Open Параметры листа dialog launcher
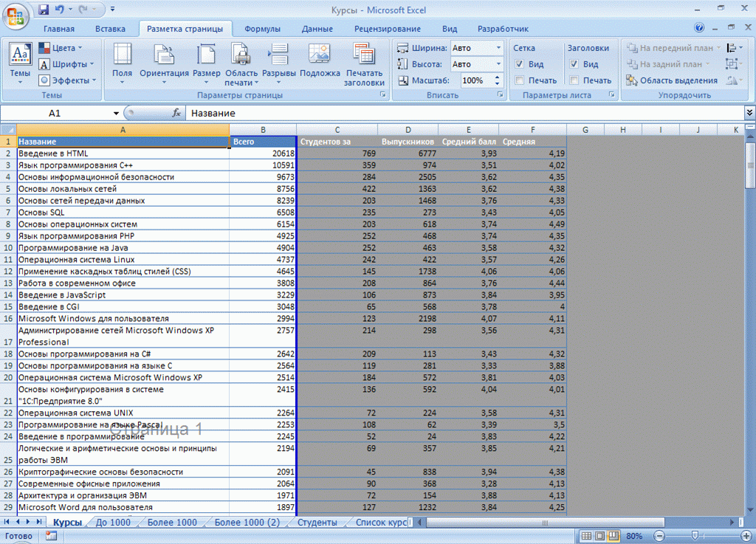 (x=611, y=95)
